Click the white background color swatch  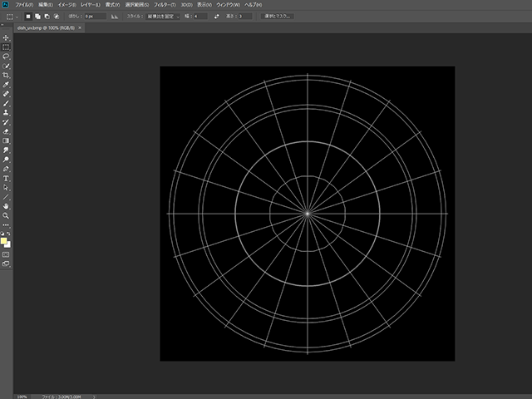pos(9,245)
